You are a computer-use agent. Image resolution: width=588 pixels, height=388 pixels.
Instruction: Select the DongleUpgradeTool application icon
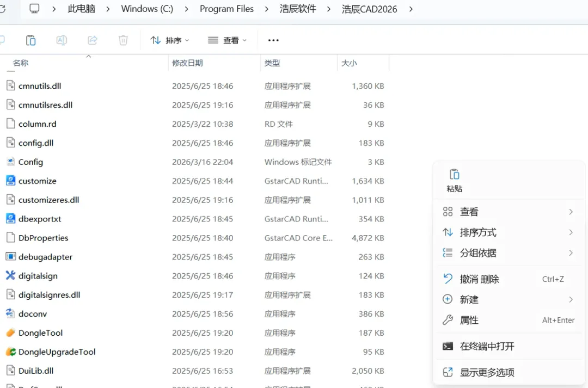coord(10,352)
